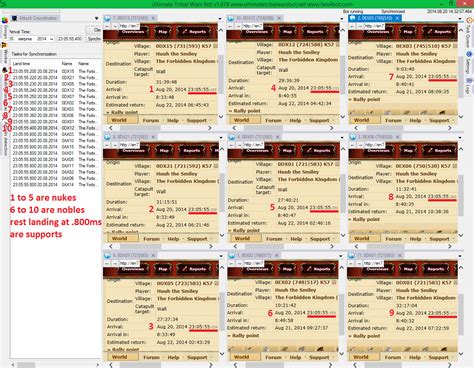Image resolution: width=474 pixels, height=368 pixels.
Task: Click the vertical scrollbar of 00X15 pane
Action: [221, 73]
